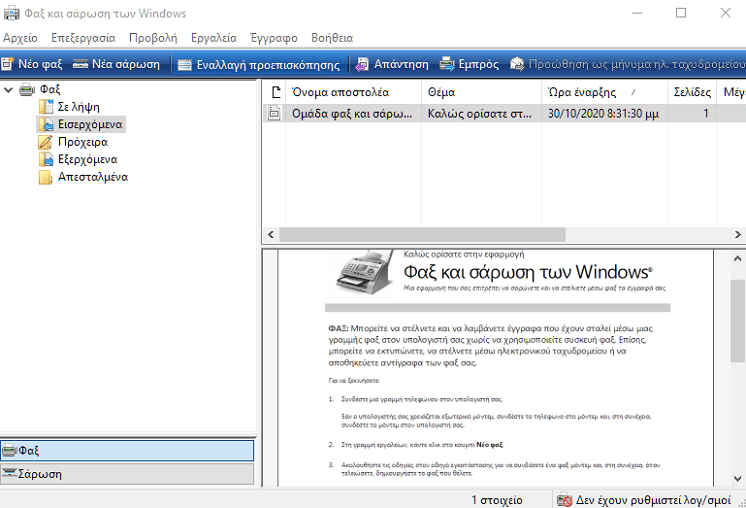Click the Απάντηση reply icon
The width and height of the screenshot is (746, 508).
(x=362, y=64)
